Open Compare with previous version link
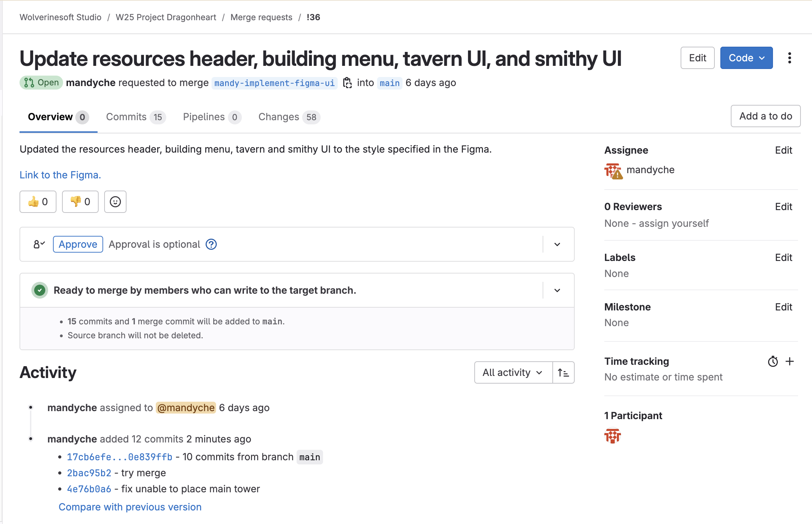Image resolution: width=812 pixels, height=524 pixels. 130,507
